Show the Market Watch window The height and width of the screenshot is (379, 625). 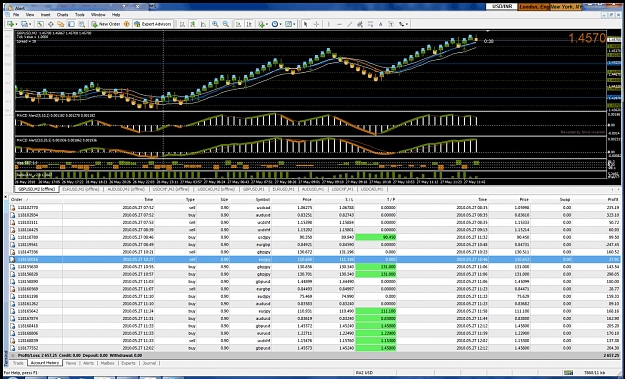click(40, 24)
